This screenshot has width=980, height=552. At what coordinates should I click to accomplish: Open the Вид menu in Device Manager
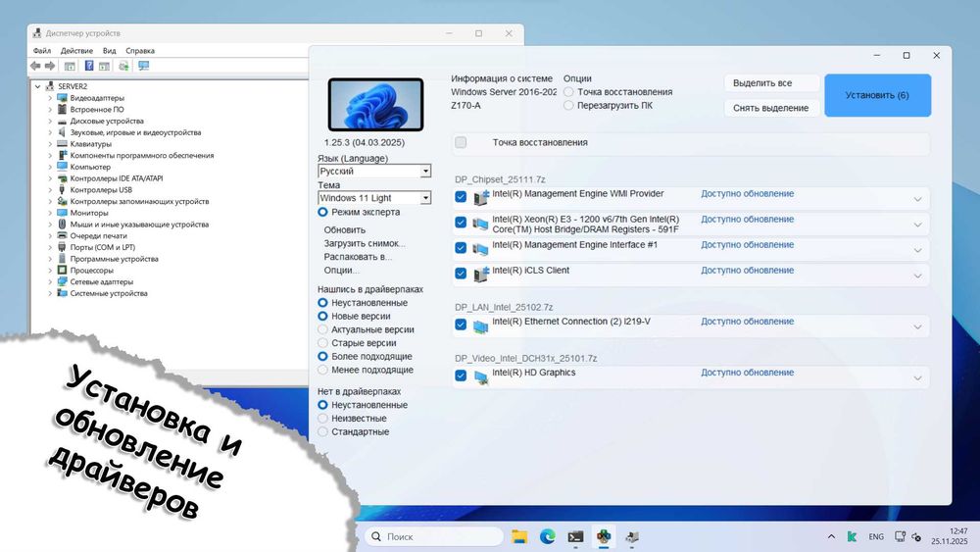[110, 51]
